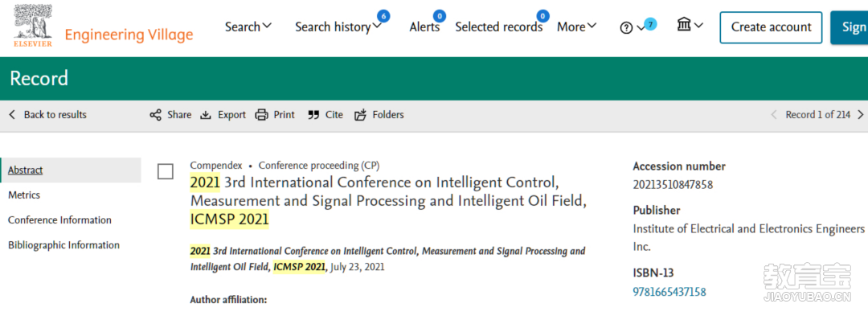Go to next record with right arrow
Viewport: 868px width, 320px height.
[860, 115]
